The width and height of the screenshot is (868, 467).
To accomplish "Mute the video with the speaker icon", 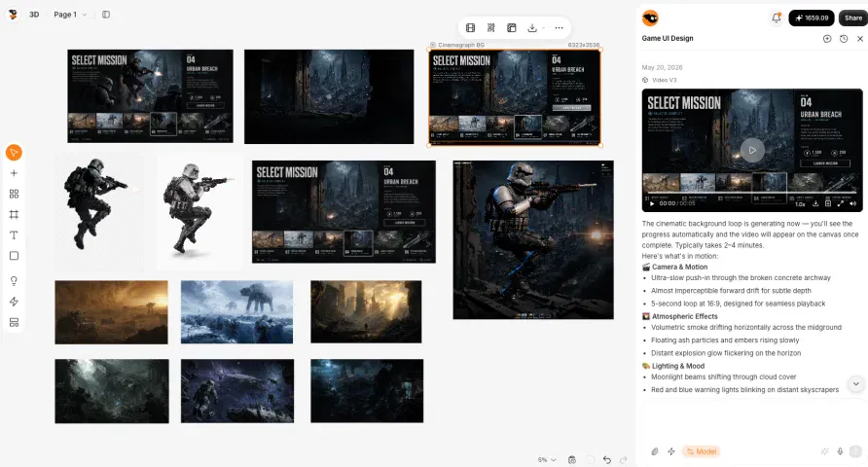I will click(x=853, y=203).
